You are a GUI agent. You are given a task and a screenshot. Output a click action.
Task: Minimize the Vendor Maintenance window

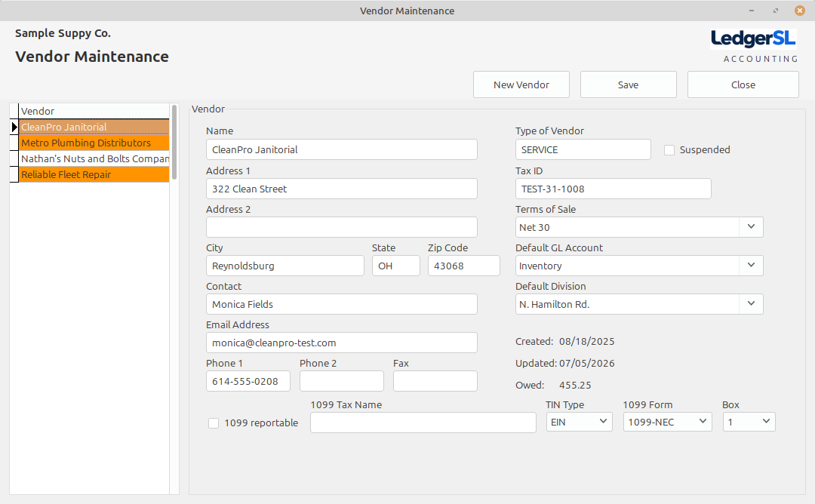tap(752, 11)
